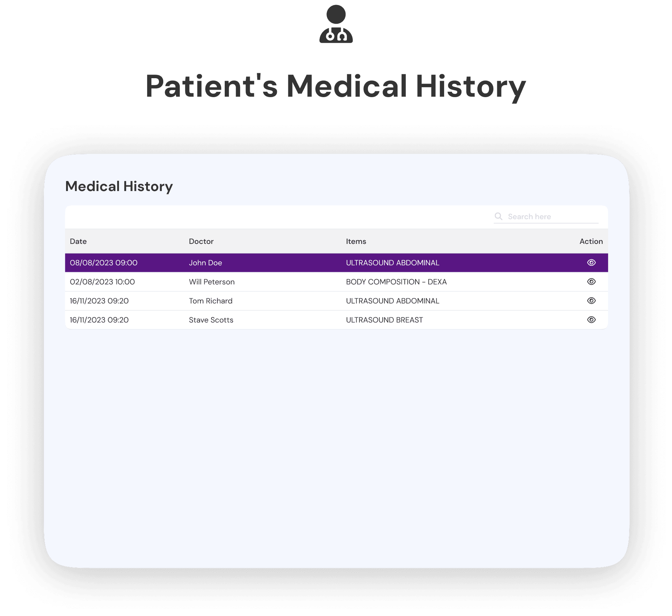Sort by the Doctor column header
The height and width of the screenshot is (616, 672).
tap(201, 241)
